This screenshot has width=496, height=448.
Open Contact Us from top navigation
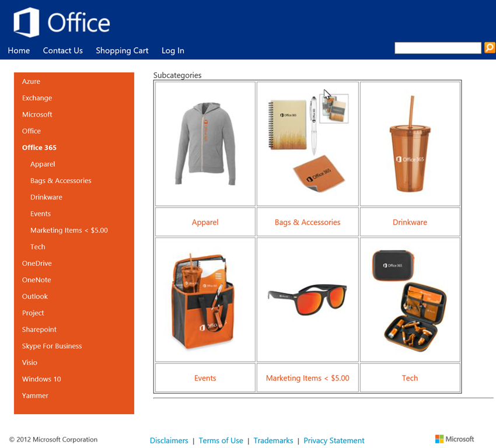pyautogui.click(x=62, y=51)
